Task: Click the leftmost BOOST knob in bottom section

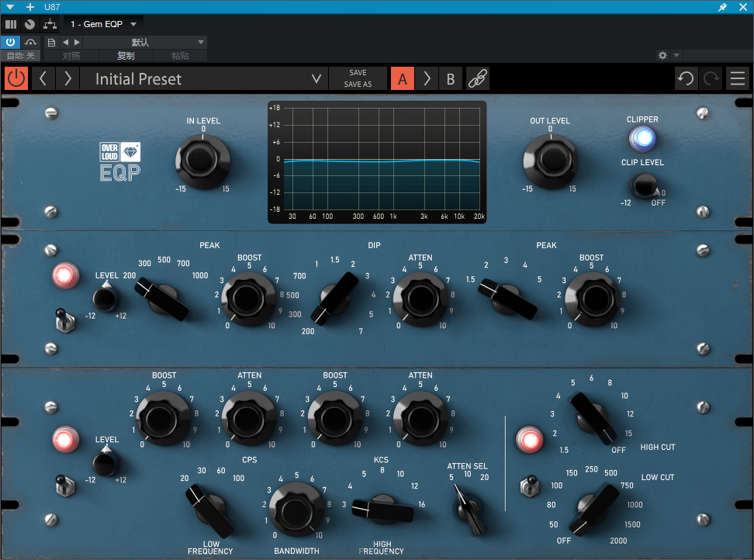Action: coord(164,418)
